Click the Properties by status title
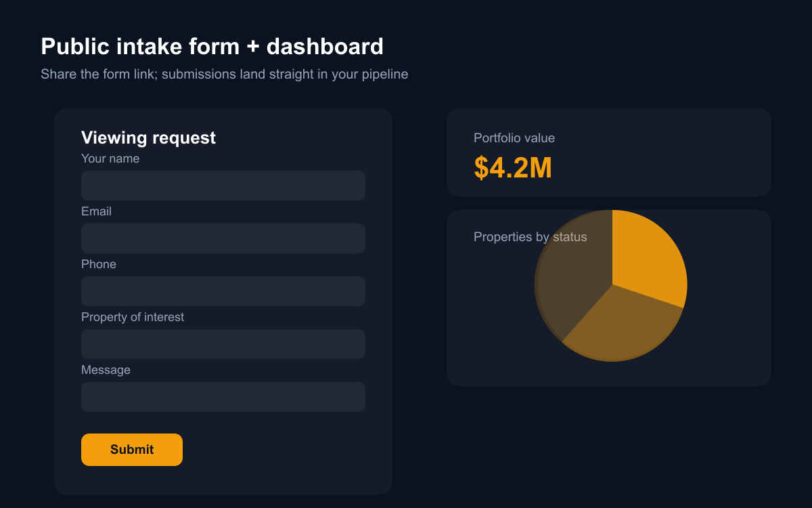 (531, 237)
